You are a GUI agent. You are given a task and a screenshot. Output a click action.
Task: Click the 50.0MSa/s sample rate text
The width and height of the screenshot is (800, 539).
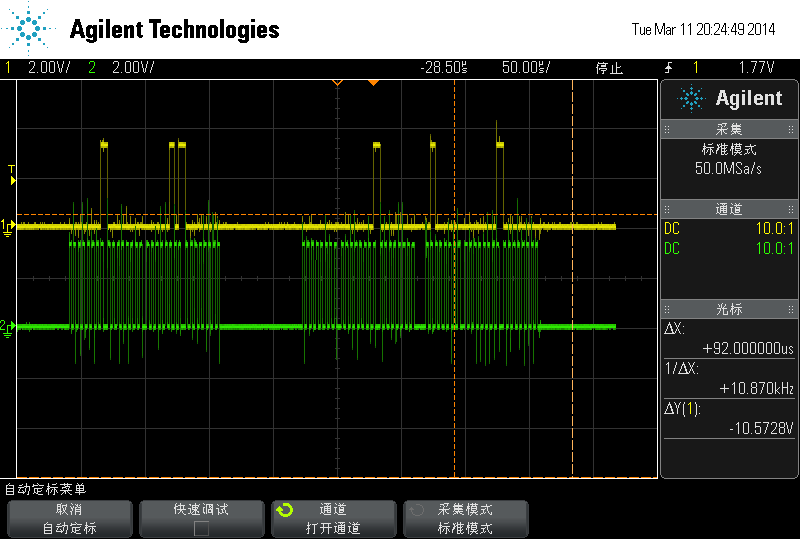click(x=728, y=168)
